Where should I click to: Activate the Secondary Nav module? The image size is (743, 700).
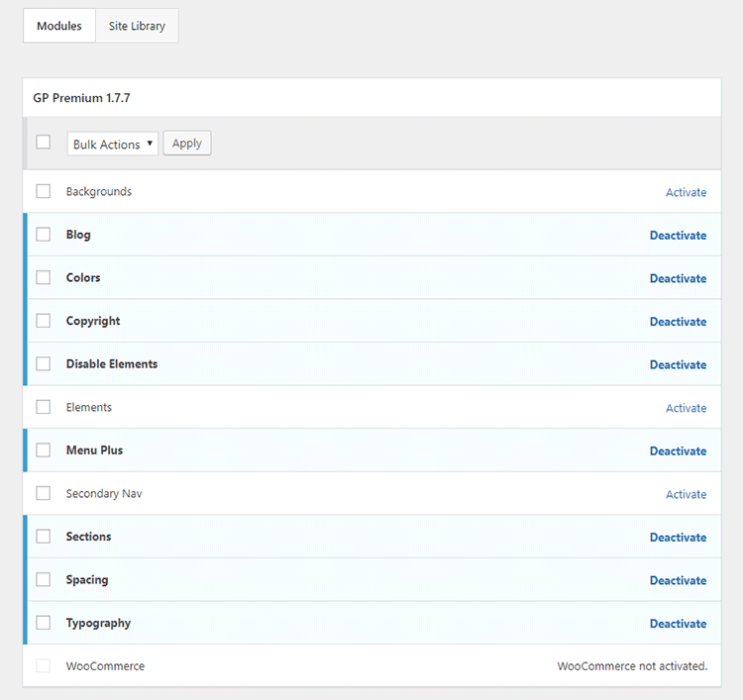[x=686, y=494]
